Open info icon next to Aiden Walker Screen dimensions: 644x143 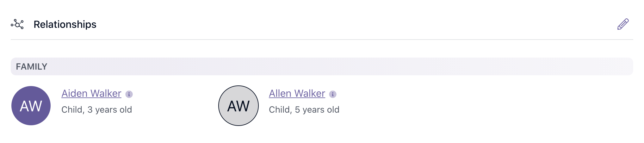click(x=129, y=94)
